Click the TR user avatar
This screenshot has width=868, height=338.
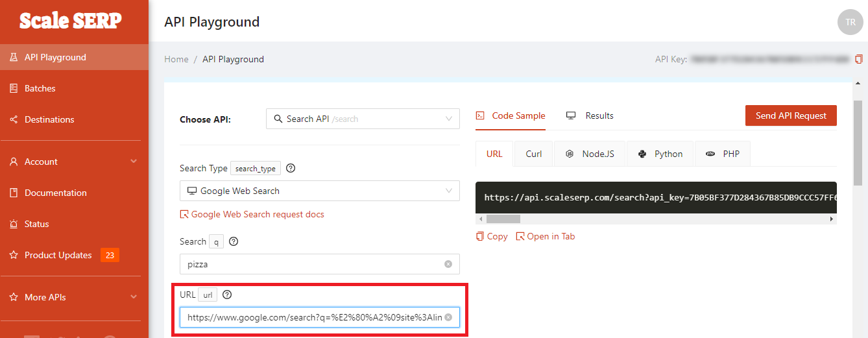(x=850, y=22)
